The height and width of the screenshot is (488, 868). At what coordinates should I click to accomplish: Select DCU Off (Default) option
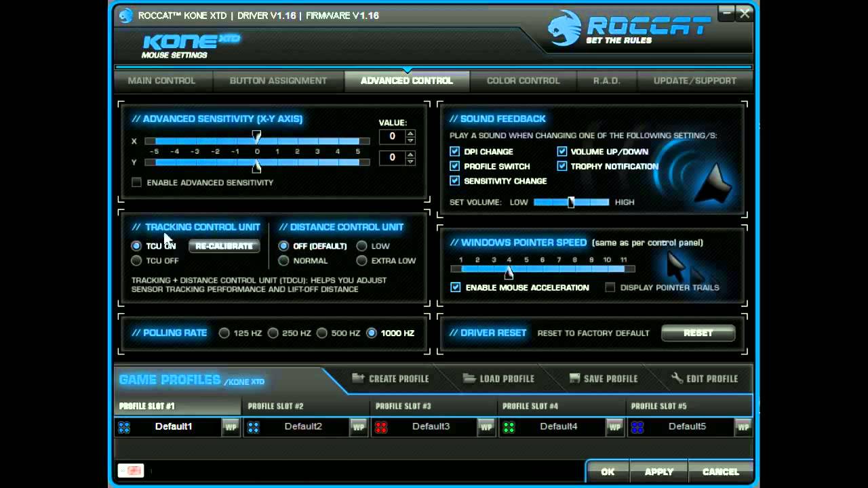(x=283, y=246)
